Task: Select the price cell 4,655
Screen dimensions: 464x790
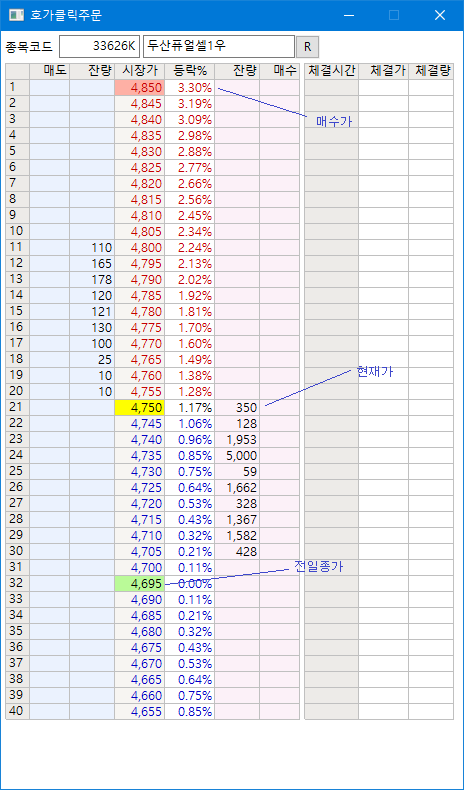Action: pyautogui.click(x=140, y=712)
